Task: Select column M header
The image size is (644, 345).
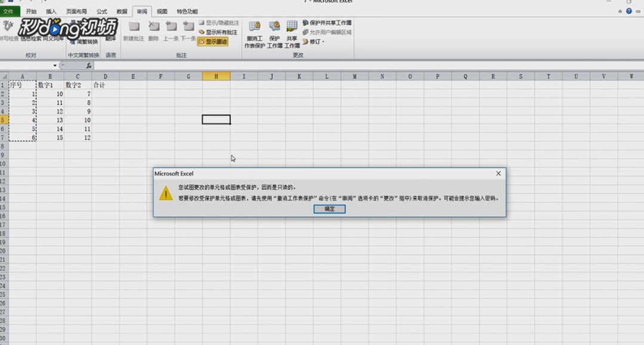Action: [x=355, y=76]
